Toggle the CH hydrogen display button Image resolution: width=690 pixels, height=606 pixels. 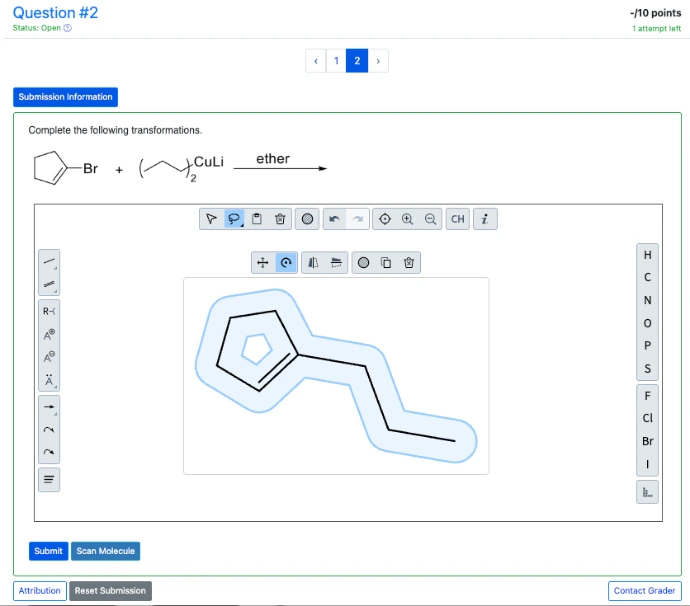pos(458,219)
